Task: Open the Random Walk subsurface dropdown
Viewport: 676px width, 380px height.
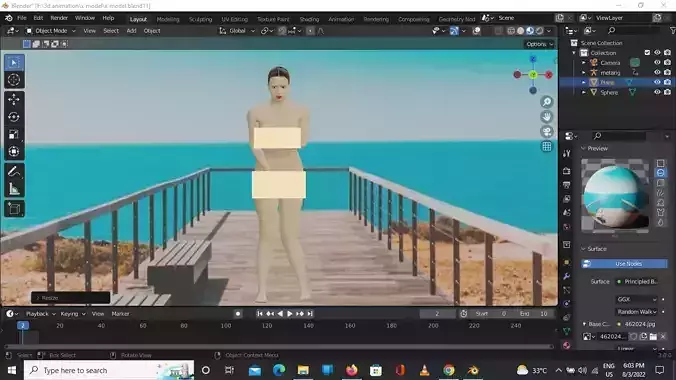Action: point(637,311)
